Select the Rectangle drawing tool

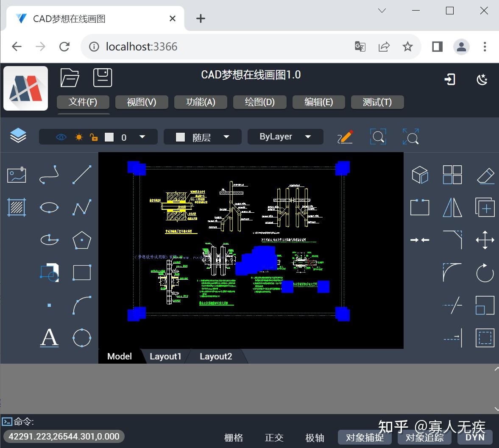tap(81, 273)
